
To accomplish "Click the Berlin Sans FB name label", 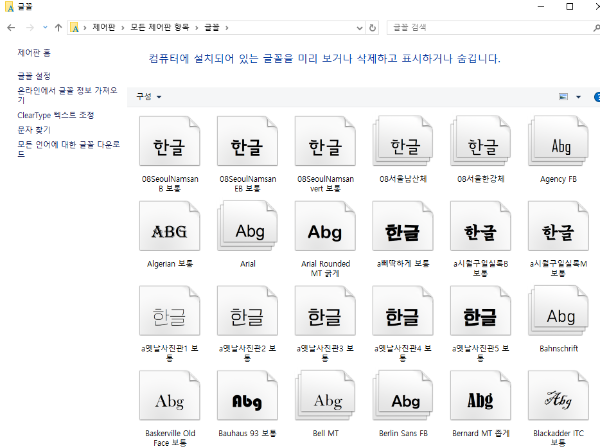I will pos(403,433).
